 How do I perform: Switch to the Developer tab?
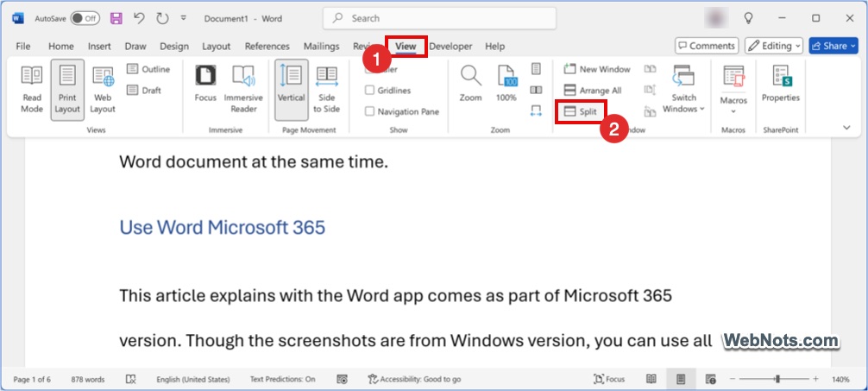(450, 47)
